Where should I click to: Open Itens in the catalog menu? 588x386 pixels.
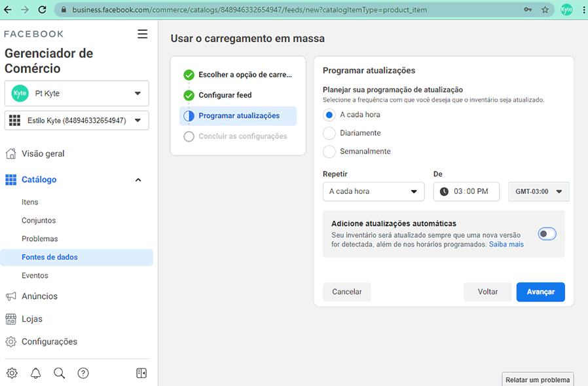coord(30,202)
